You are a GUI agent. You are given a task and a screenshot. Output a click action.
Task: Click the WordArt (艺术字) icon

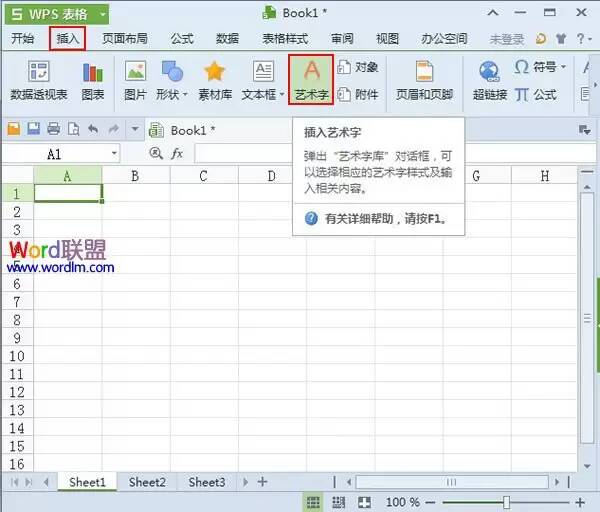311,71
